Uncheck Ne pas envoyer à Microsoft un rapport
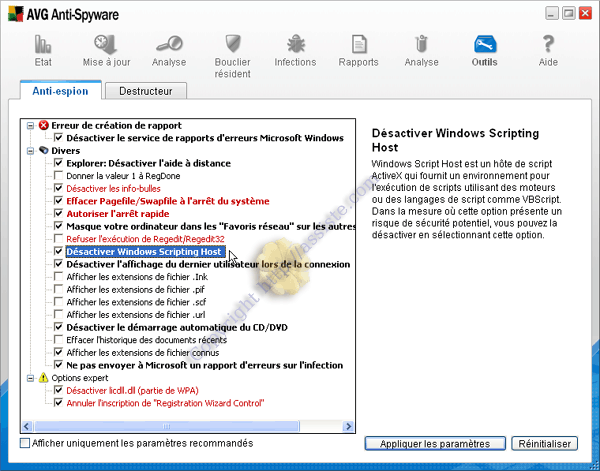 (x=58, y=365)
